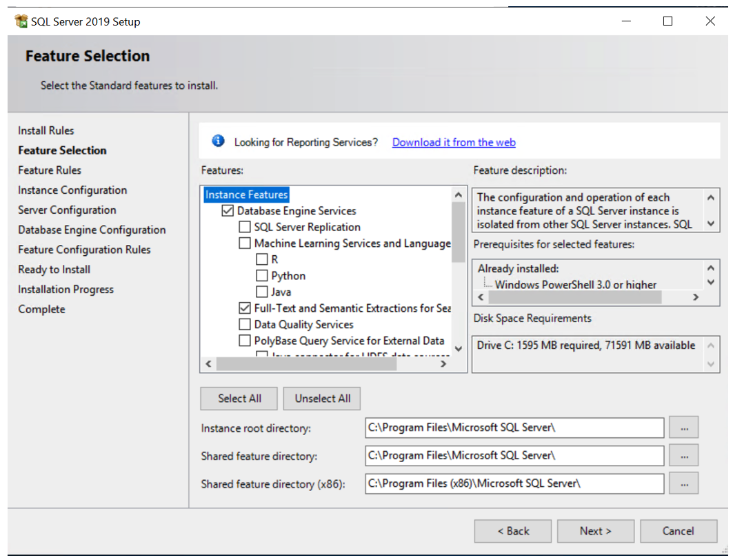Click the Prerequisites box scroll right arrow
The height and width of the screenshot is (560, 733).
(x=696, y=297)
